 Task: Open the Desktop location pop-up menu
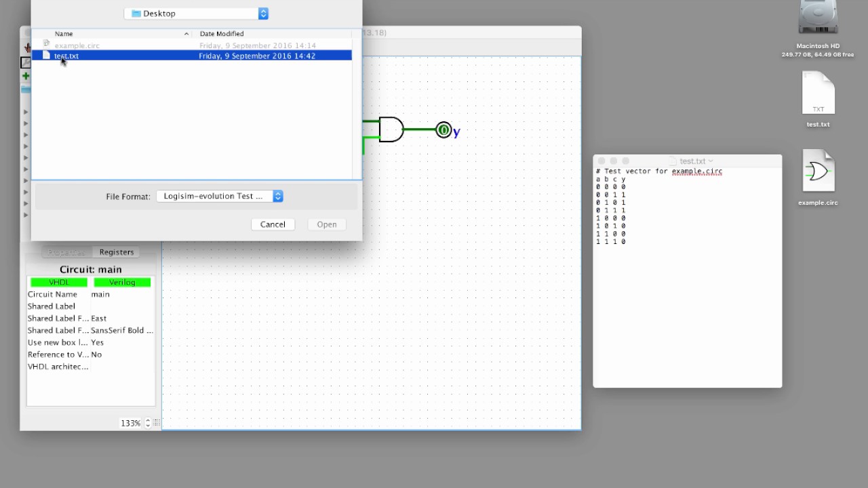point(197,14)
